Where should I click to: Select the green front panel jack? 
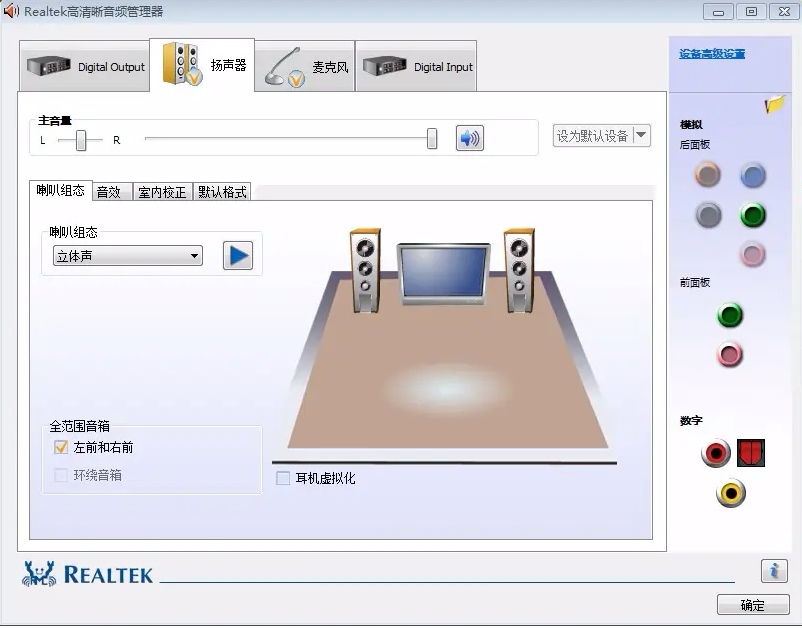click(730, 315)
